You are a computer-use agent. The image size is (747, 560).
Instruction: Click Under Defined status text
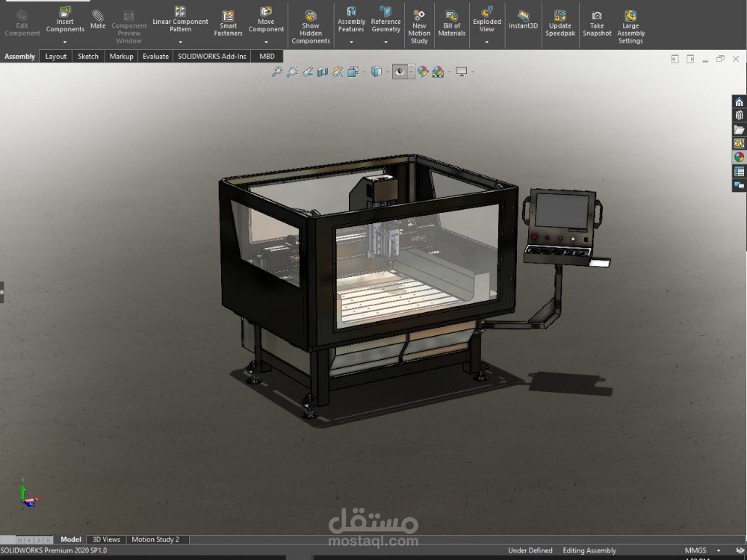530,550
